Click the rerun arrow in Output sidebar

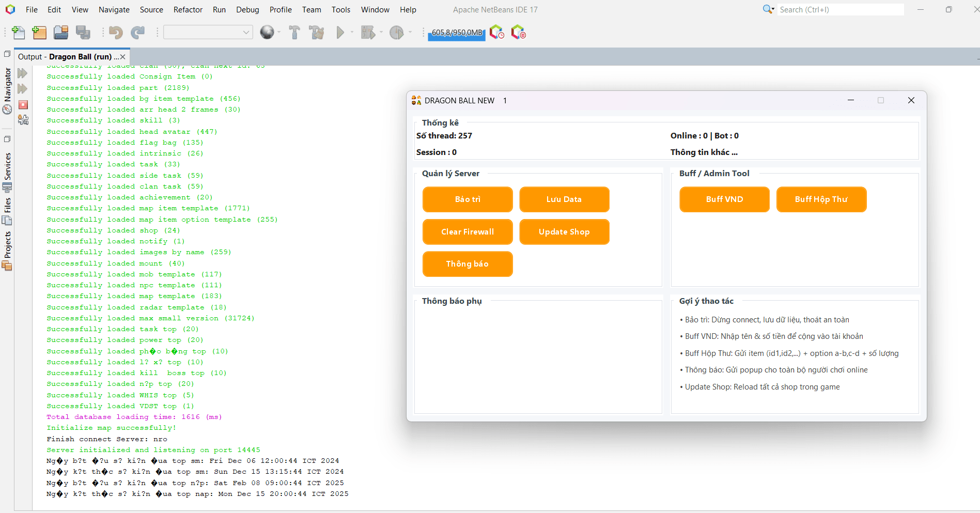[x=23, y=73]
